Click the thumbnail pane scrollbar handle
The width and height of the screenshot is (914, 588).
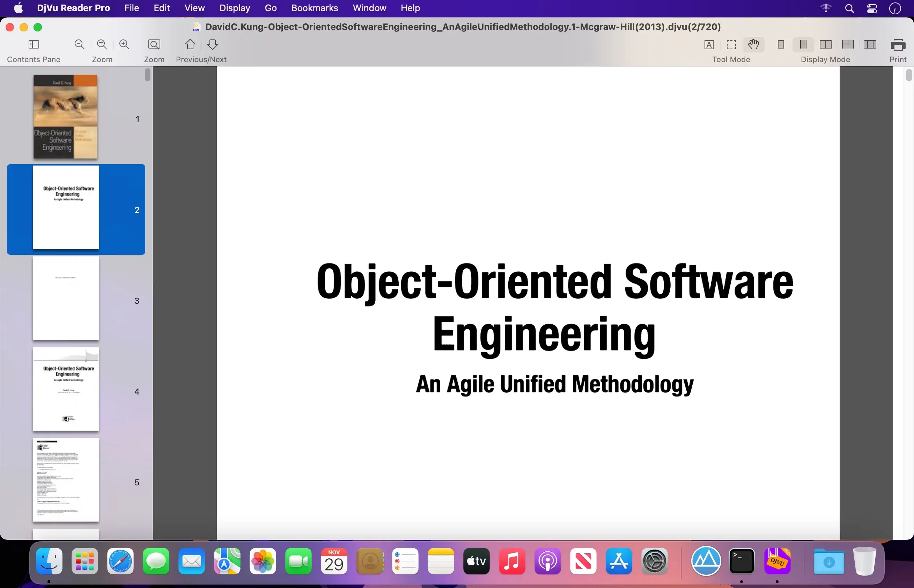click(148, 75)
